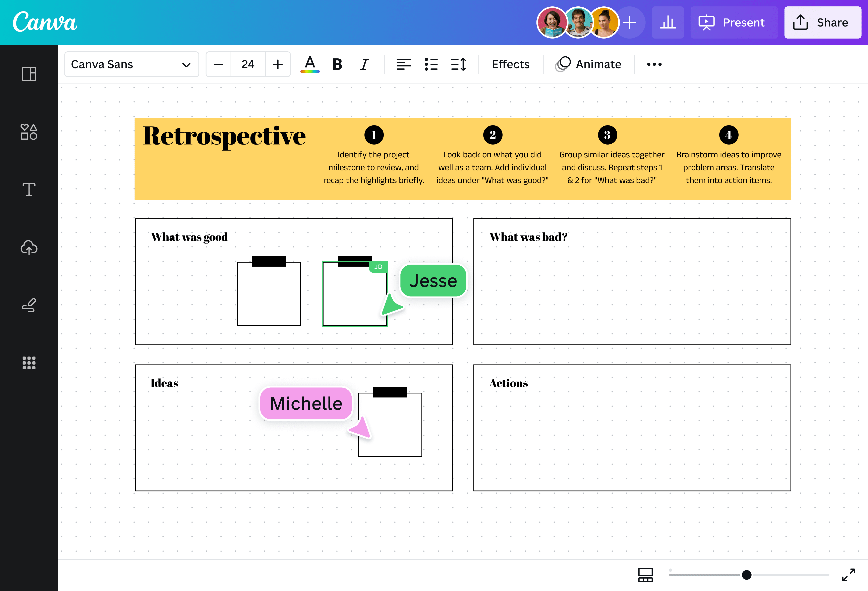Open the grid view of pages
The height and width of the screenshot is (591, 868).
point(645,575)
